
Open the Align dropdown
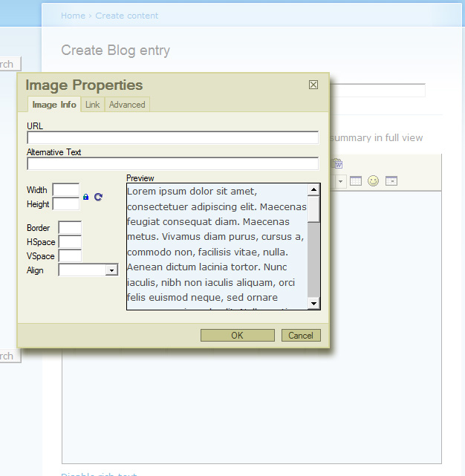tap(88, 270)
